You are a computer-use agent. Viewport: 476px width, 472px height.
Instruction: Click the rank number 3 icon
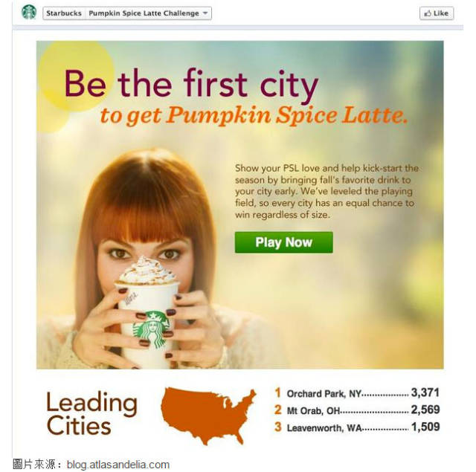(x=277, y=427)
